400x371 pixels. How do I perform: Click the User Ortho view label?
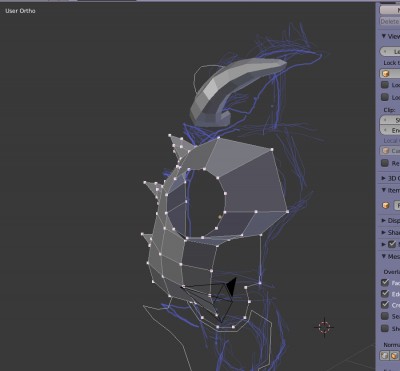point(20,11)
